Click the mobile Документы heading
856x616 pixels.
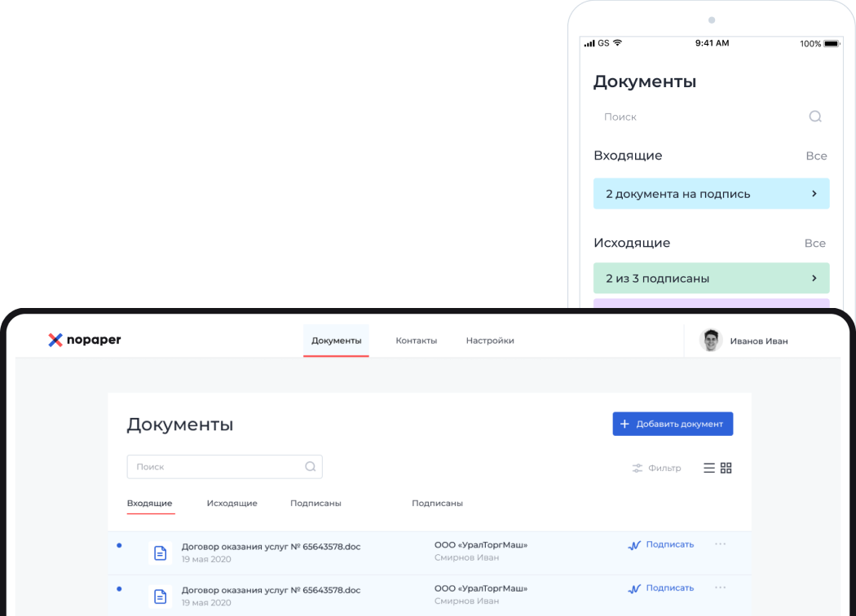click(645, 81)
